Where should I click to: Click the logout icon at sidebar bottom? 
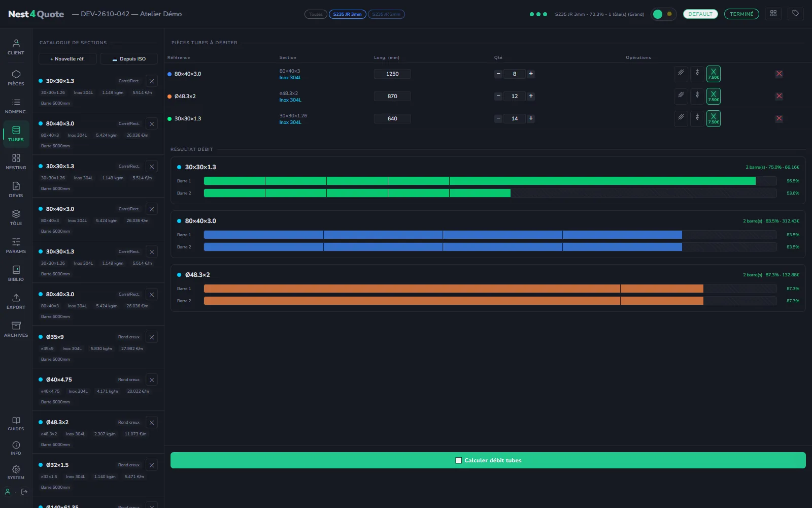click(24, 492)
